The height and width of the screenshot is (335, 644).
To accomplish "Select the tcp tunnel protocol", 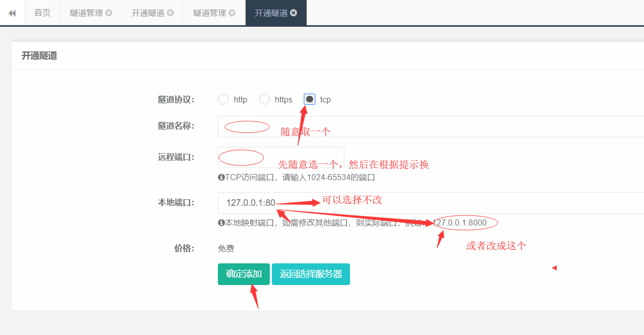I will [309, 99].
